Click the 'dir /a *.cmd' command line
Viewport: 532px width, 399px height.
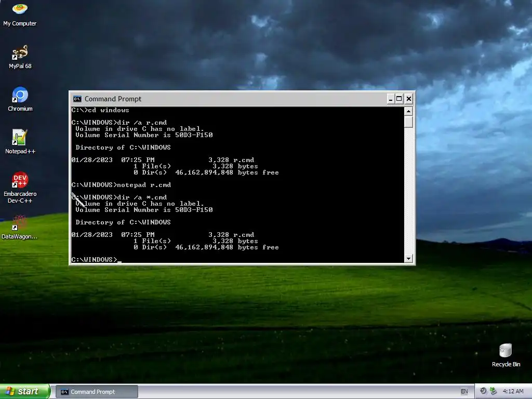(x=119, y=197)
